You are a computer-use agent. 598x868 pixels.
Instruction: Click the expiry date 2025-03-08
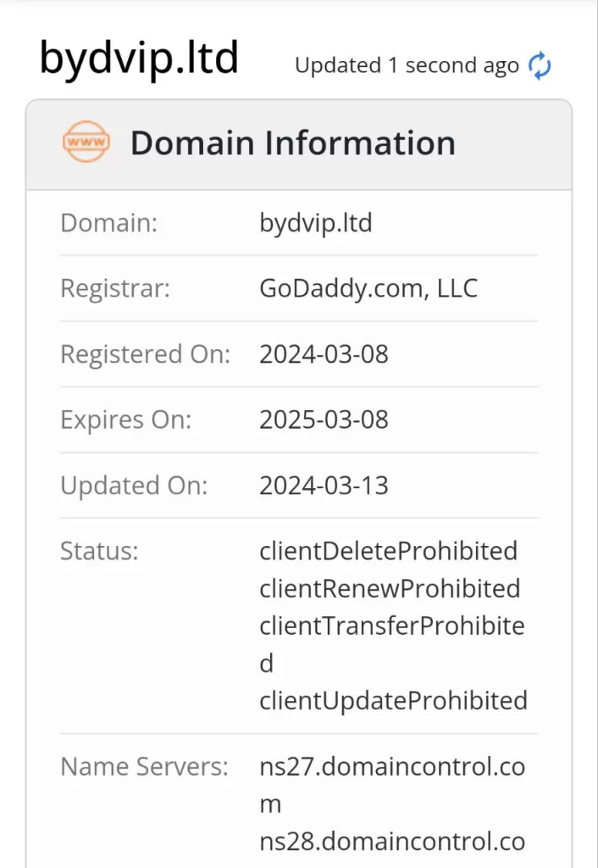pyautogui.click(x=324, y=420)
